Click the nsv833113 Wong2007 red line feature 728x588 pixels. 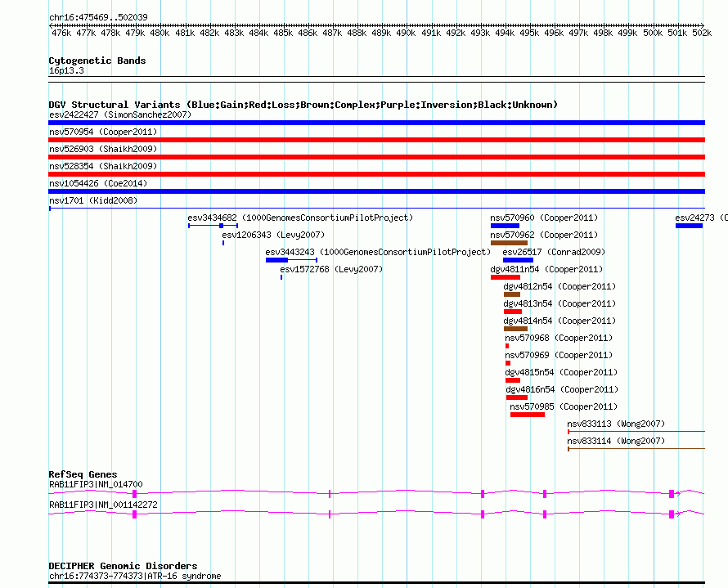coord(636,432)
